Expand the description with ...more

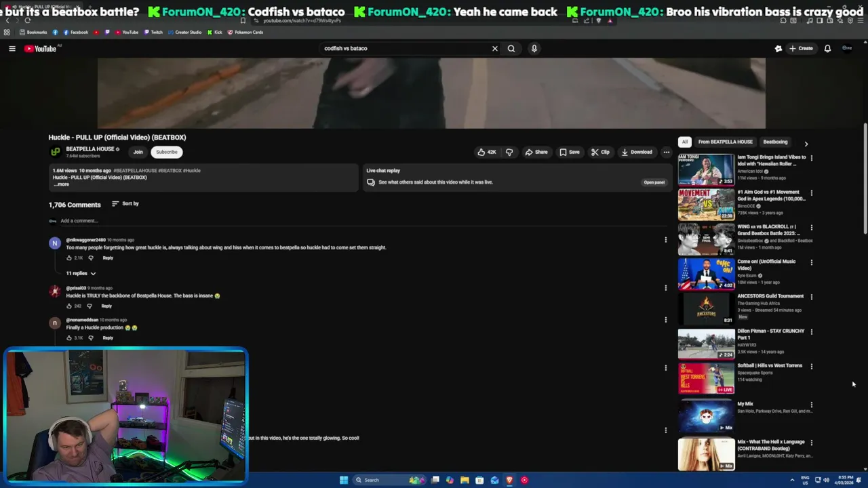(x=61, y=184)
